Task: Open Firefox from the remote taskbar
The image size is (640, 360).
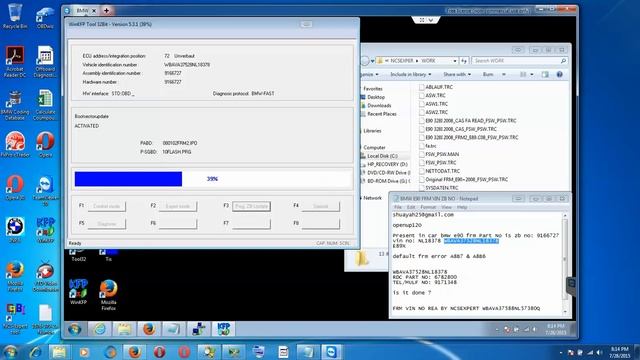Action: [x=149, y=329]
